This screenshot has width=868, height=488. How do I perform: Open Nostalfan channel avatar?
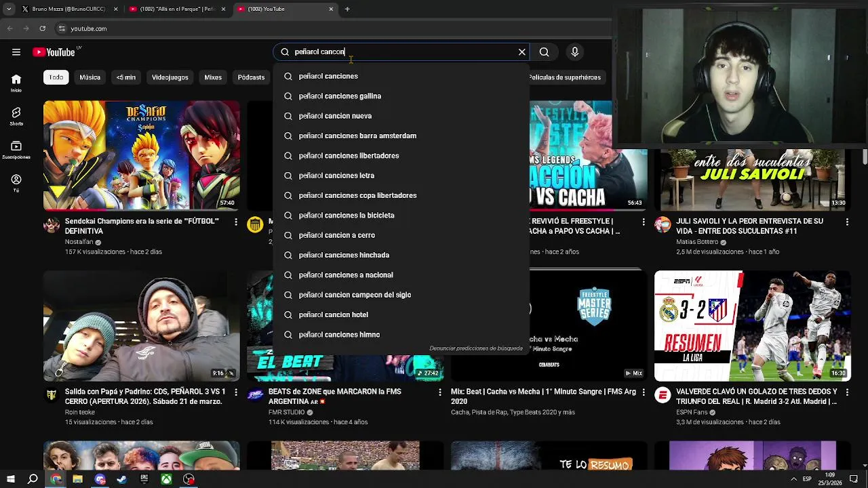point(52,225)
